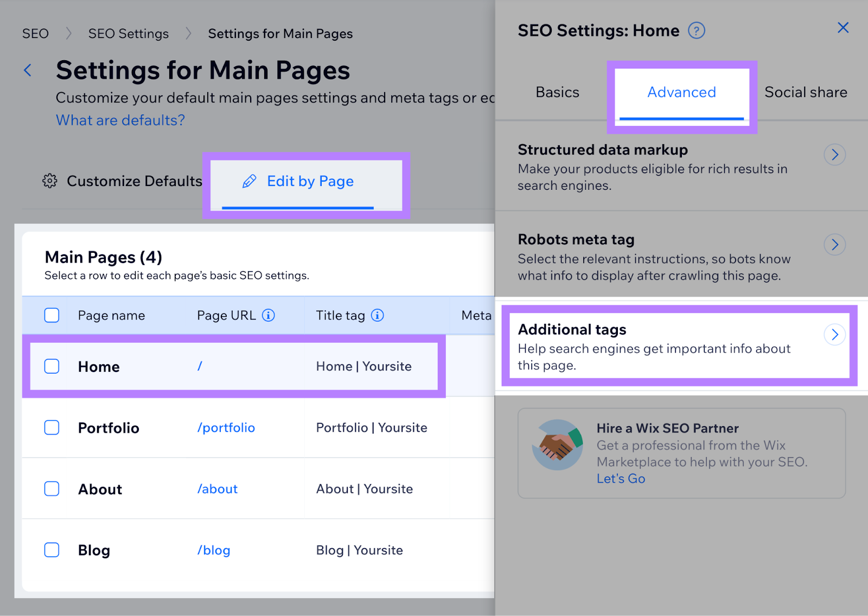Expand the Robots meta tag section

834,245
